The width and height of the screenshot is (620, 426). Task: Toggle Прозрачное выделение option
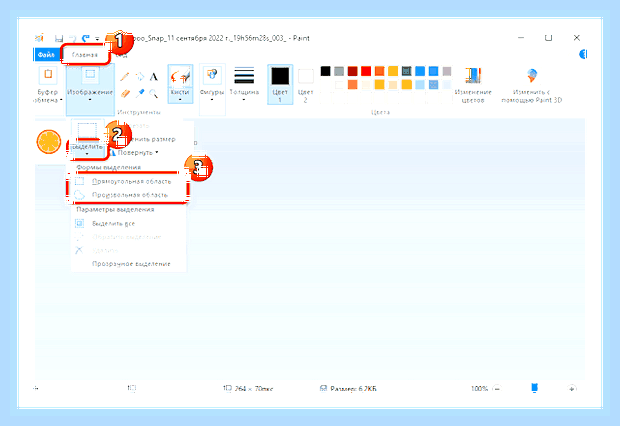point(130,264)
